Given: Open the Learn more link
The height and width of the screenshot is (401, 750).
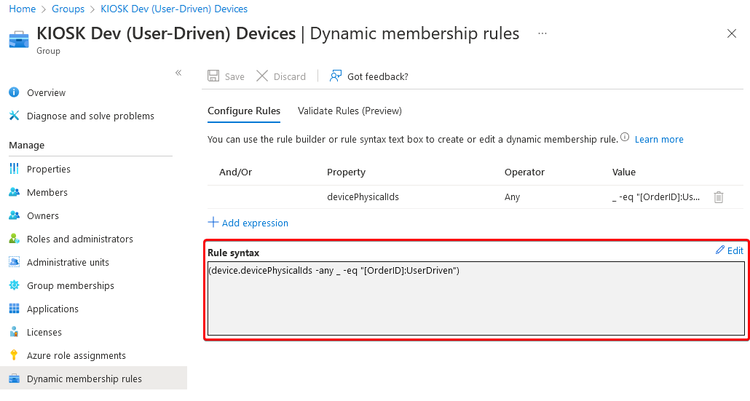Looking at the screenshot, I should coord(659,139).
